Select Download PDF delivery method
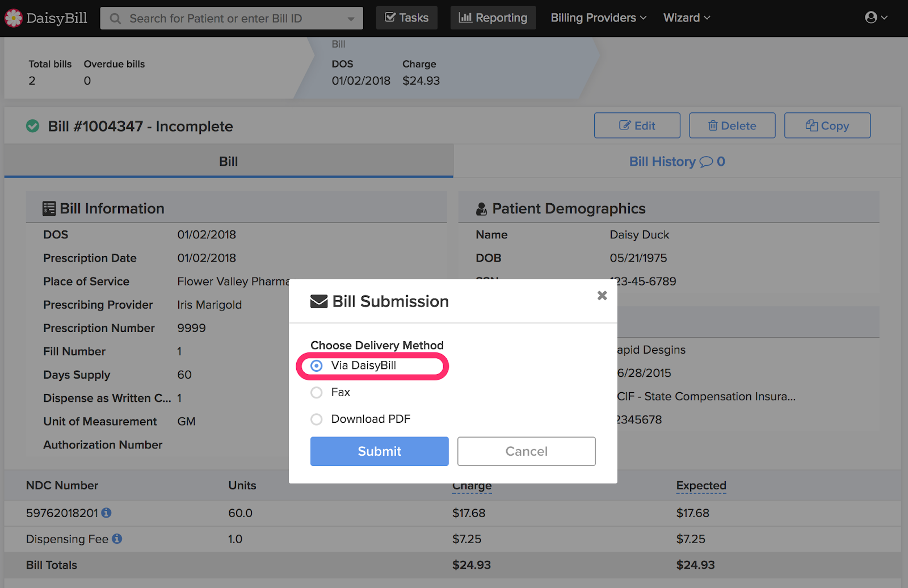 [317, 419]
